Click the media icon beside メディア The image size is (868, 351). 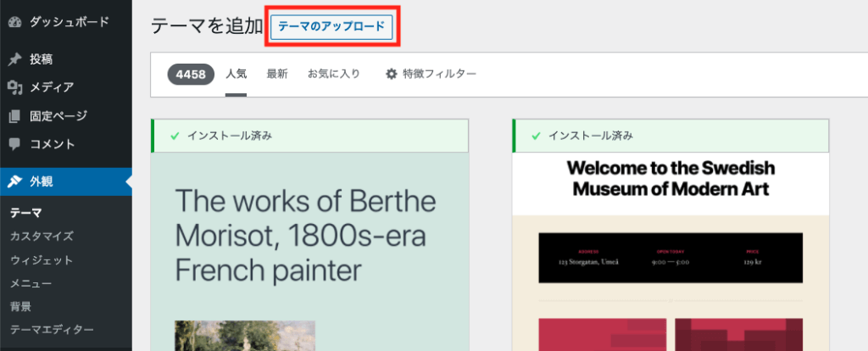(x=14, y=87)
